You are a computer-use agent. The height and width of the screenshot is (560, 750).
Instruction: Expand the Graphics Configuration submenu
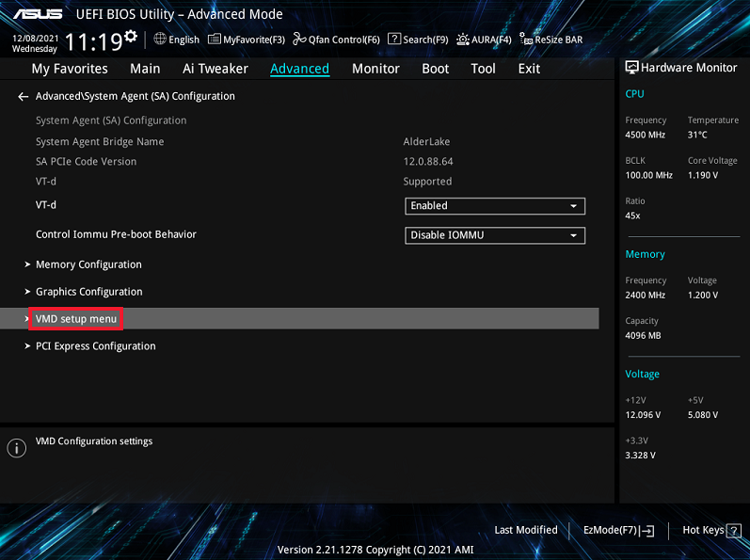(88, 292)
